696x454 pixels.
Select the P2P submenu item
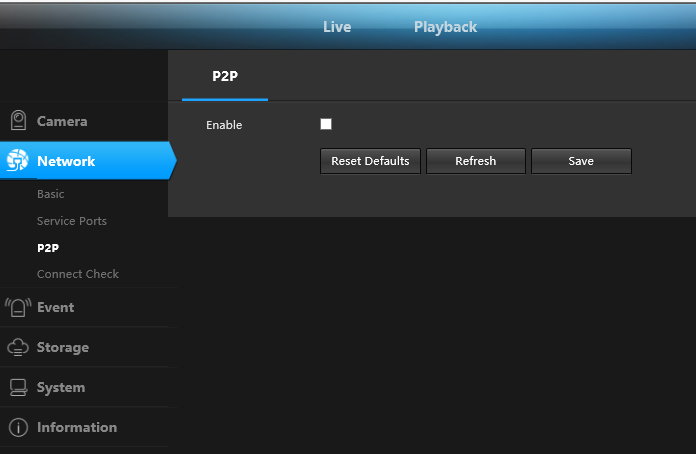[x=48, y=248]
